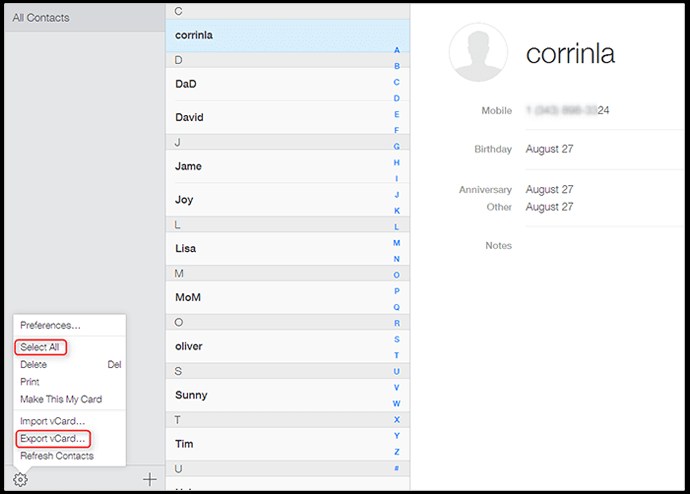This screenshot has width=690, height=494.
Task: Select Print from the popup menu
Action: pos(30,382)
